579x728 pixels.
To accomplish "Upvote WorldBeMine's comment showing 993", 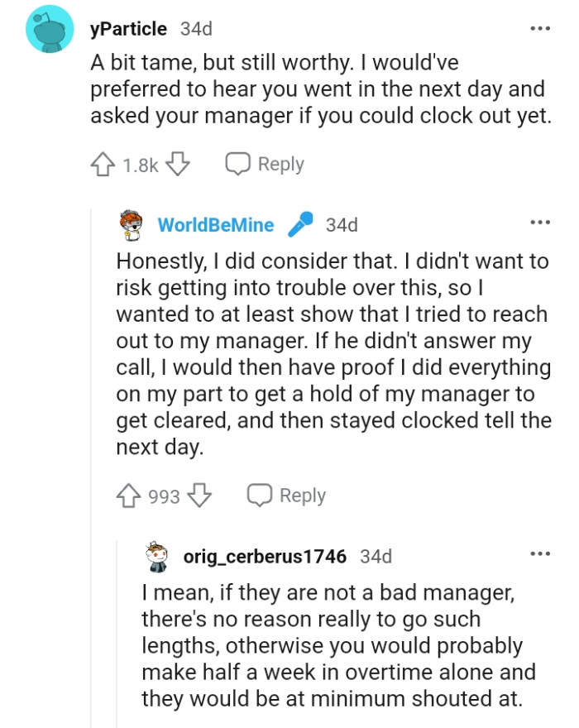I will 127,495.
